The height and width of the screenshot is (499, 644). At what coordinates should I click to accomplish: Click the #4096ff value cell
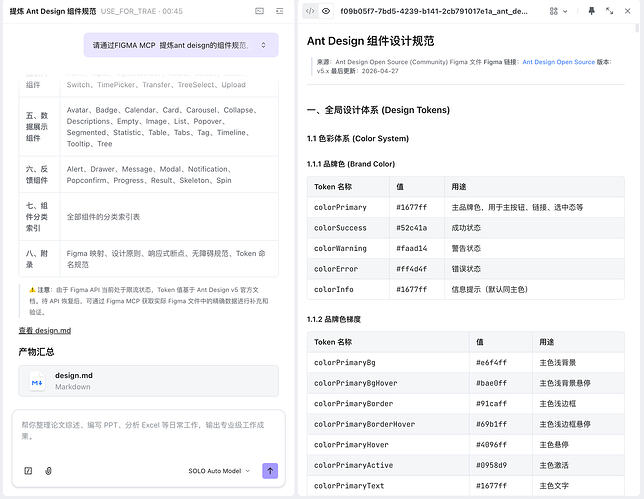(x=501, y=445)
